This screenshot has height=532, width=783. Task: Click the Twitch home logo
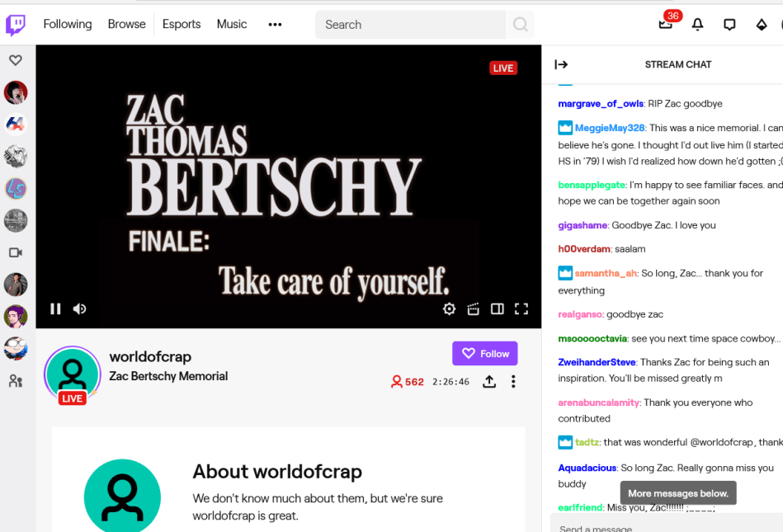(16, 25)
